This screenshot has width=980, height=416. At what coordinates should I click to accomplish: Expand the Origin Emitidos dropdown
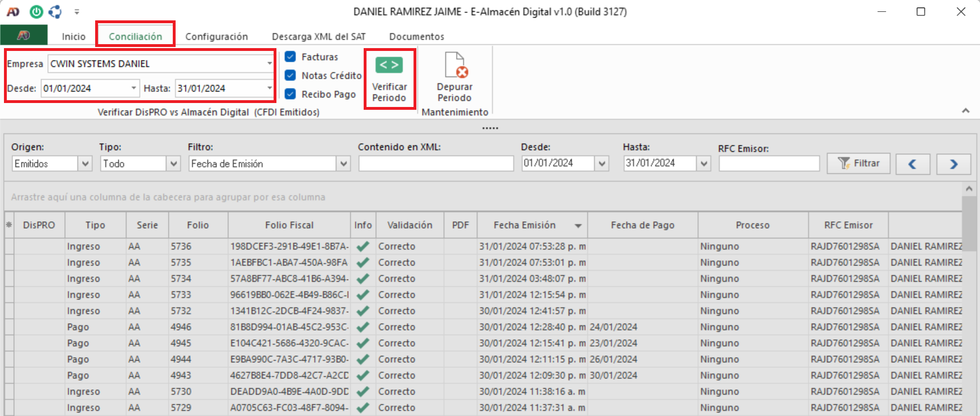[x=85, y=164]
